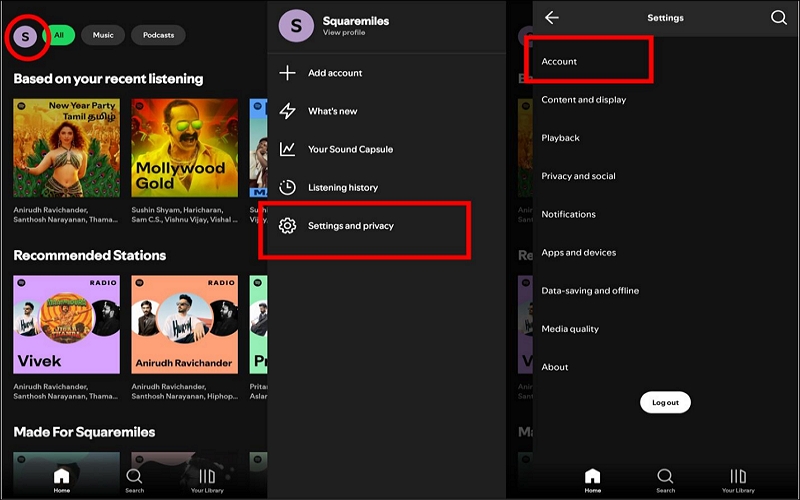Open the Vivek radio station card
The height and width of the screenshot is (500, 800).
coord(67,324)
